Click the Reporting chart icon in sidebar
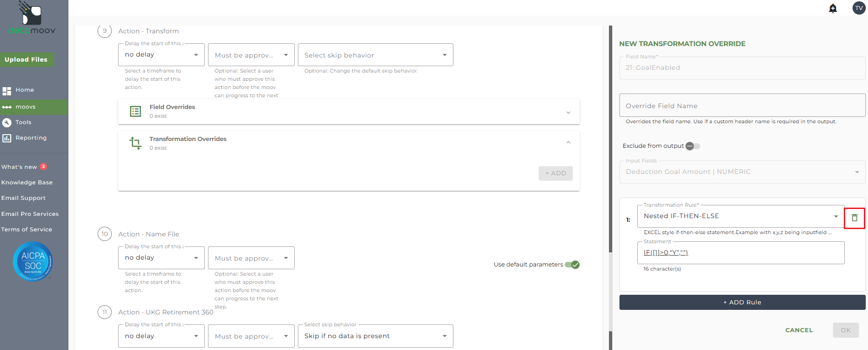The image size is (868, 350). pyautogui.click(x=7, y=138)
